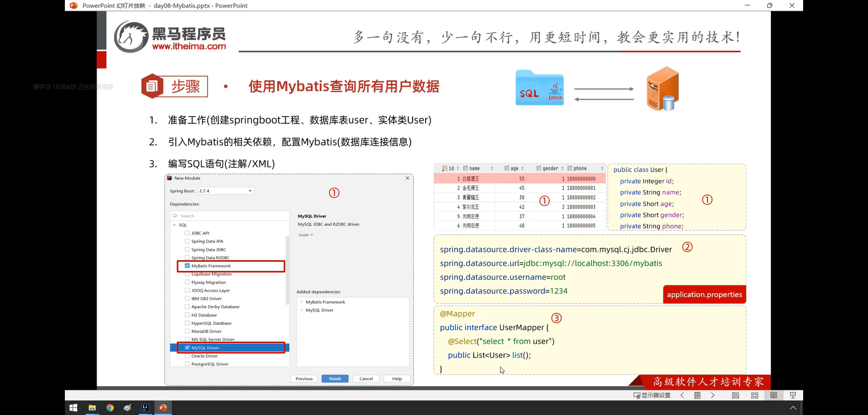
Task: Sort table by the id column header
Action: pos(451,168)
